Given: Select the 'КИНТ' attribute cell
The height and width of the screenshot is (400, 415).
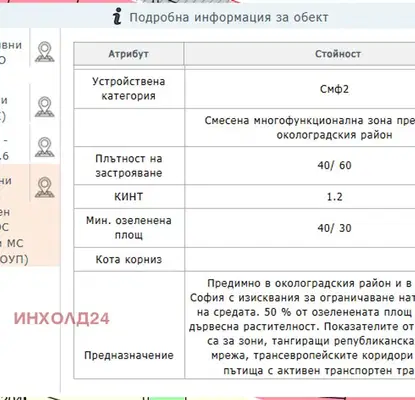Looking at the screenshot, I should coord(129,197).
